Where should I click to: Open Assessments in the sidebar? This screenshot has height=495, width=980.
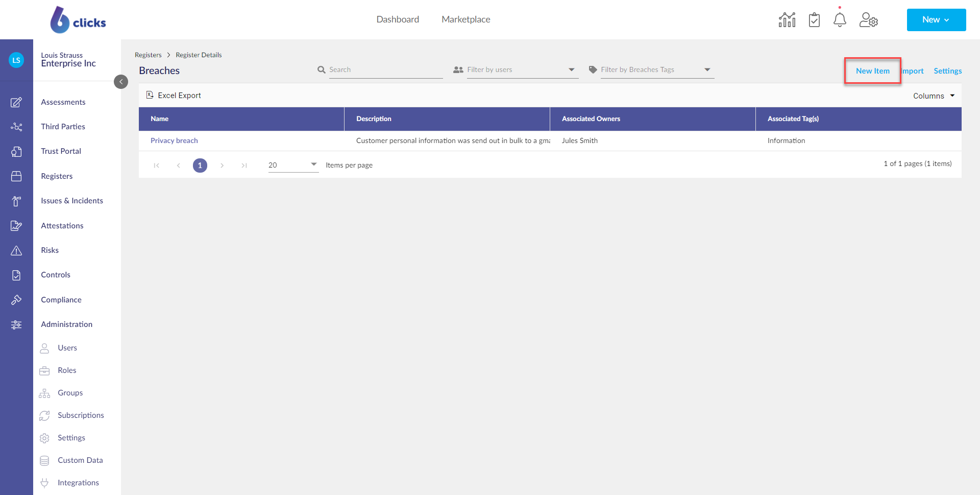(63, 102)
